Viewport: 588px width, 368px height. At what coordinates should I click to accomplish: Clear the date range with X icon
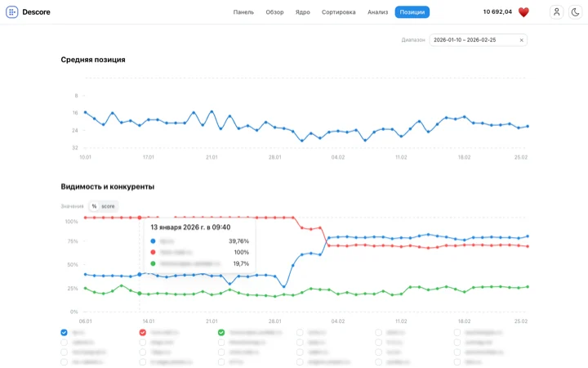[521, 40]
